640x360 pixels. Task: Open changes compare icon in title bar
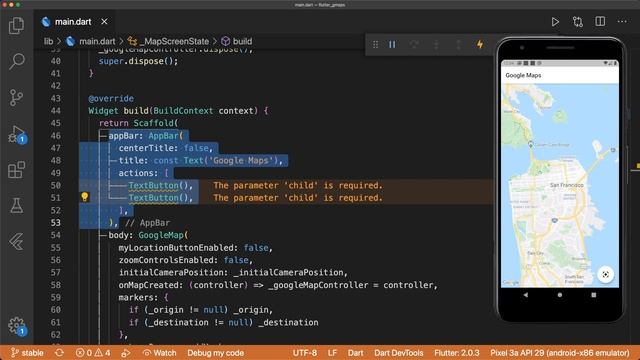tap(578, 22)
